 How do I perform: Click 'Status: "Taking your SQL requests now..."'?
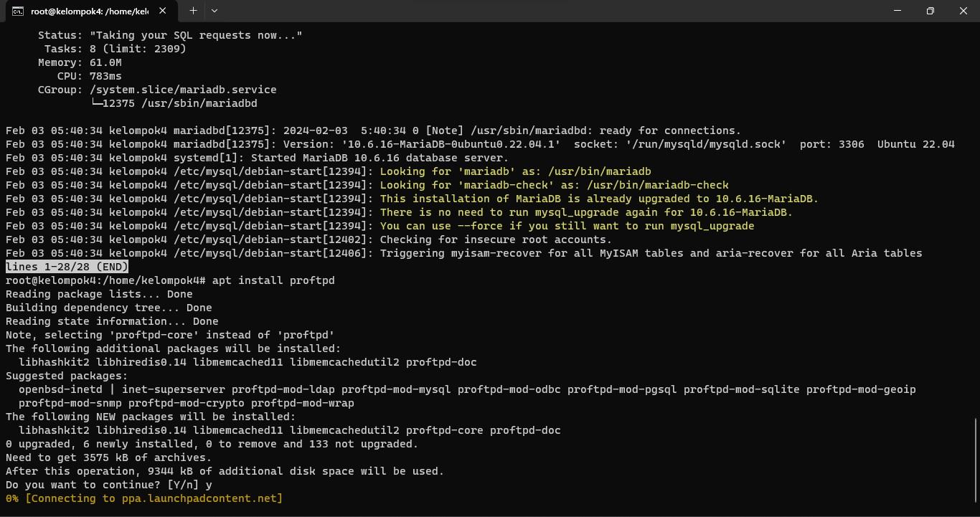click(x=170, y=35)
